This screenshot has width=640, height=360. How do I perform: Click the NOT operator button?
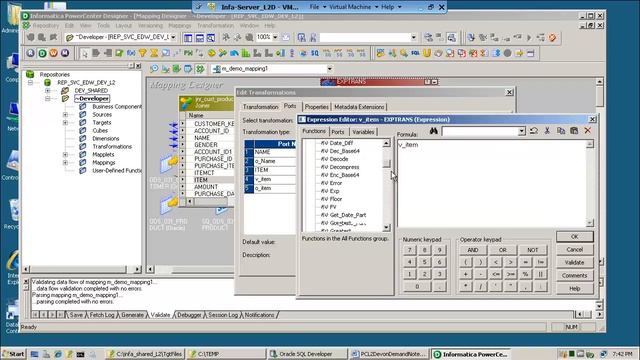pos(532,250)
